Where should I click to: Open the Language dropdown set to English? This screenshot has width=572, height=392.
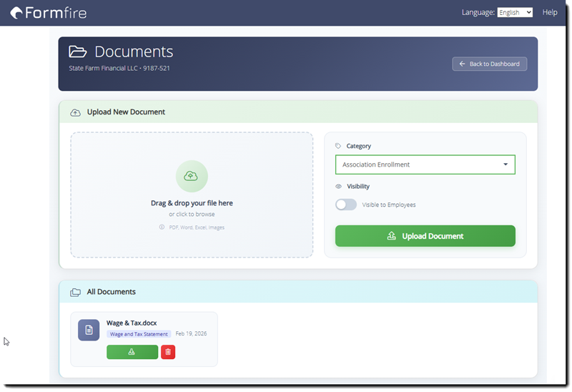coord(515,12)
